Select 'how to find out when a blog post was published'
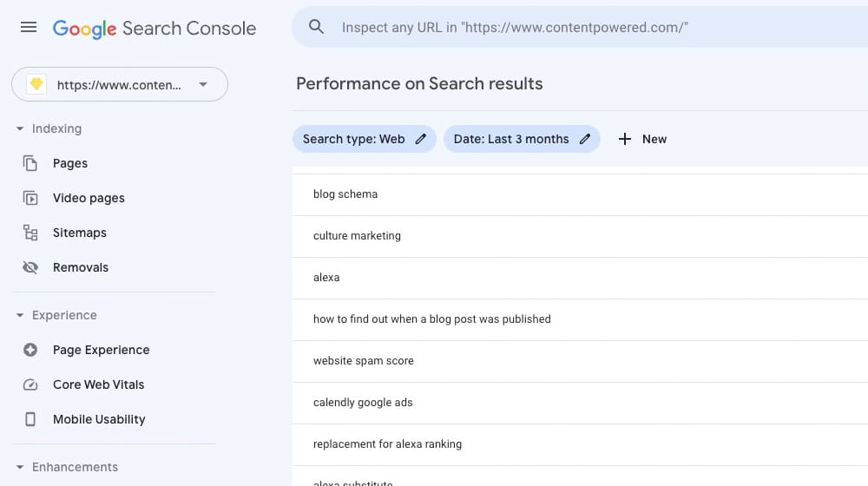Viewport: 868px width, 486px height. click(580, 320)
